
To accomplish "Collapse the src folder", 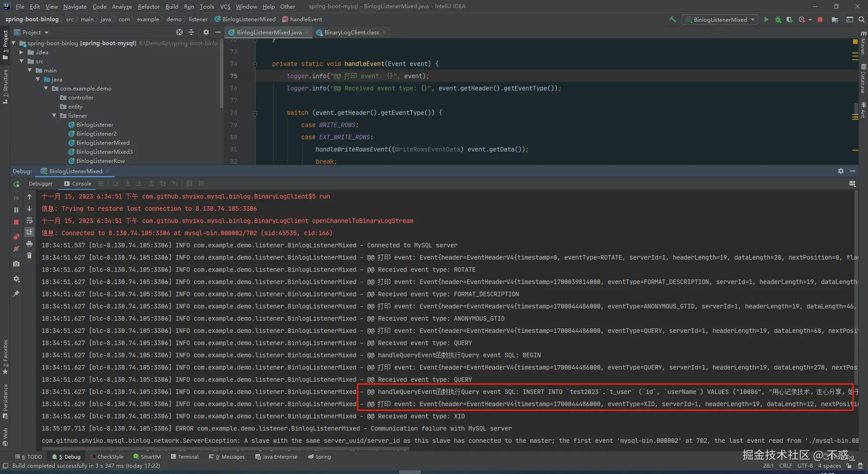I will pos(21,61).
